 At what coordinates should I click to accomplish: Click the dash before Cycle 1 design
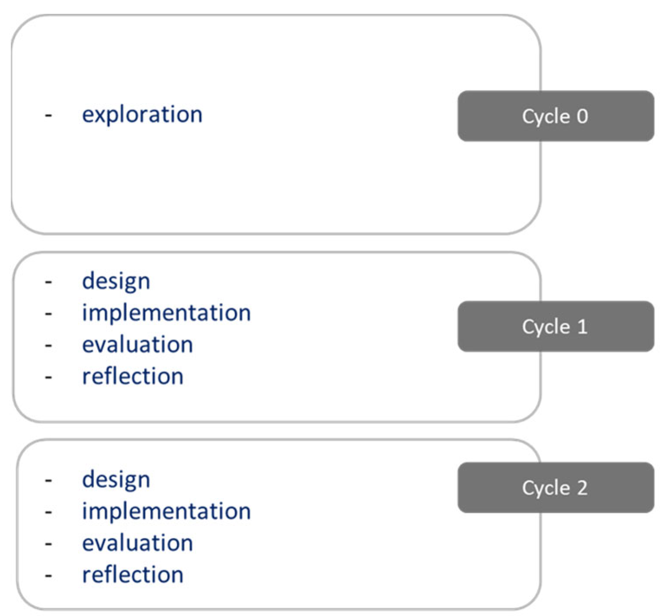[x=48, y=282]
